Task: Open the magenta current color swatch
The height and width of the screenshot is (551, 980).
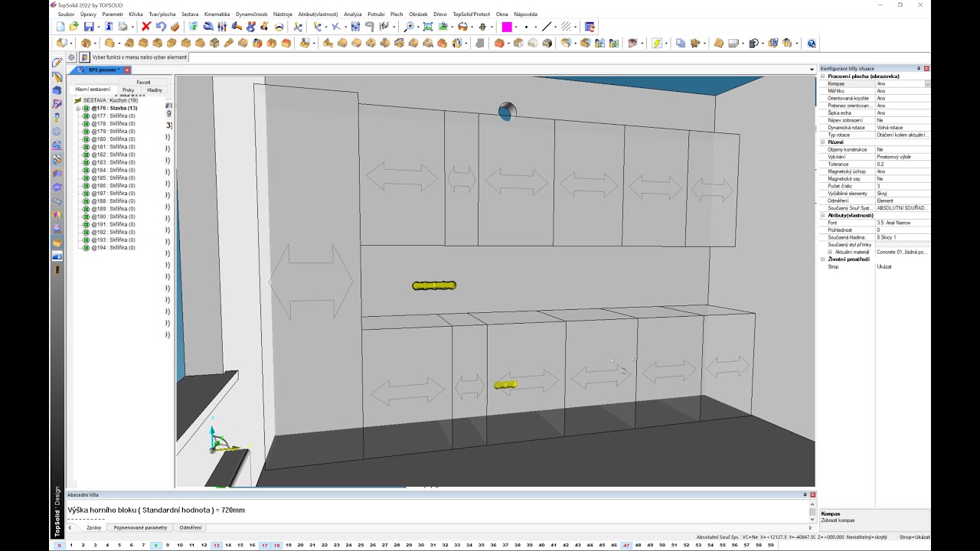Action: coord(506,27)
